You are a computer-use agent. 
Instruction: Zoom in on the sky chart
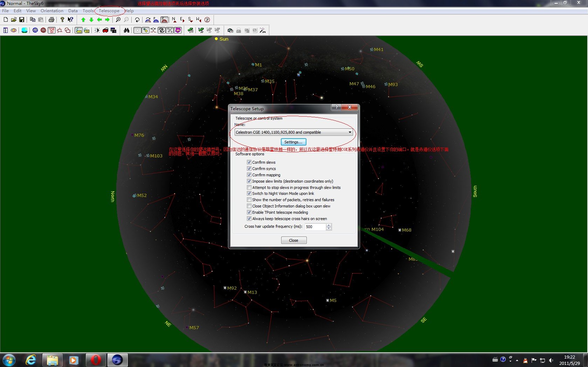(118, 20)
